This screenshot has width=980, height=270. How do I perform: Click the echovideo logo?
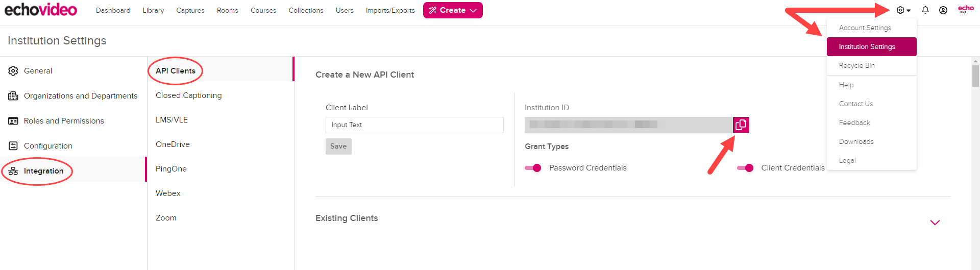click(x=41, y=10)
